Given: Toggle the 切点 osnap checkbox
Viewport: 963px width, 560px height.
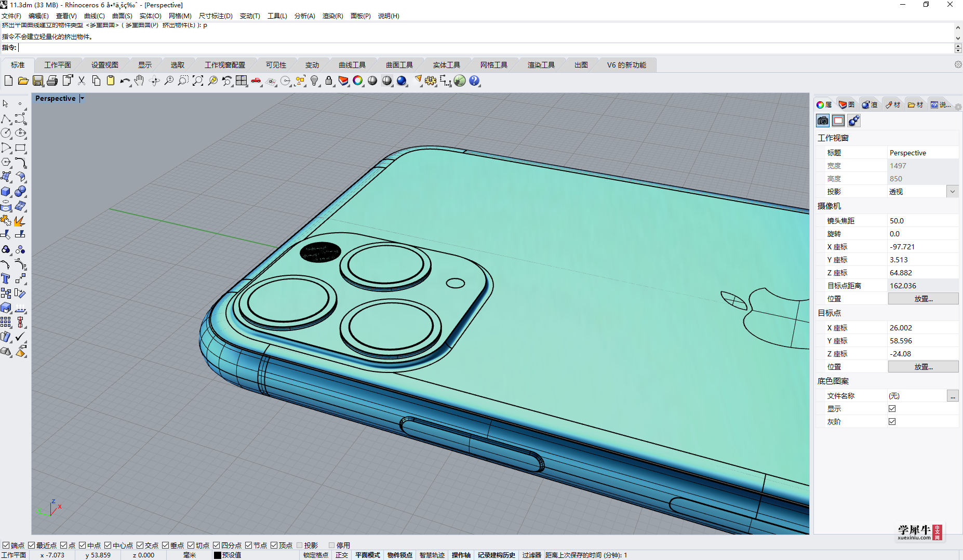Looking at the screenshot, I should coord(191,545).
